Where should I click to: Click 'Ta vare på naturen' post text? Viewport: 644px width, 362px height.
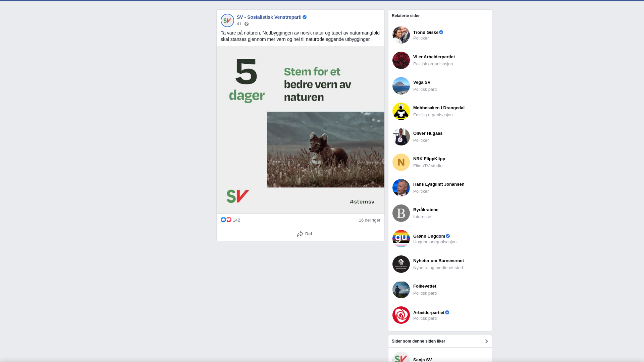[300, 36]
